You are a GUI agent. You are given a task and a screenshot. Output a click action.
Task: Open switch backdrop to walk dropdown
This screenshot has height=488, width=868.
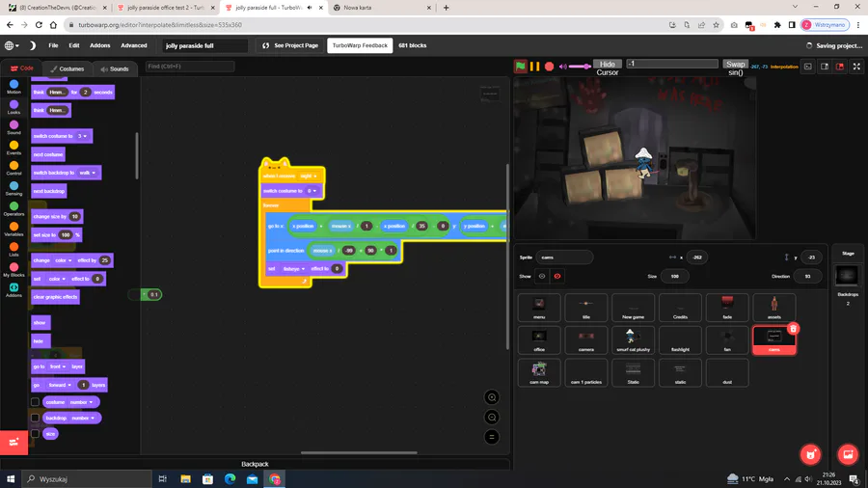(88, 173)
